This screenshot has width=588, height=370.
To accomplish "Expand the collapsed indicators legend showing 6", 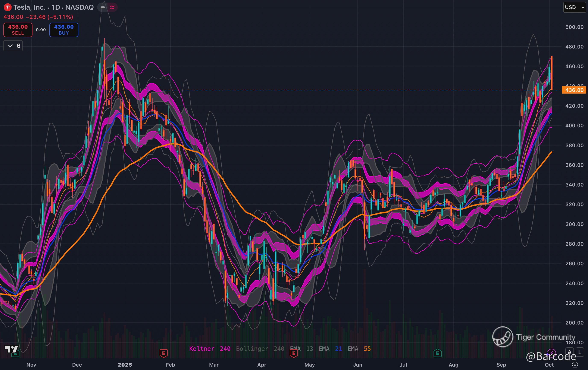I will tap(13, 46).
